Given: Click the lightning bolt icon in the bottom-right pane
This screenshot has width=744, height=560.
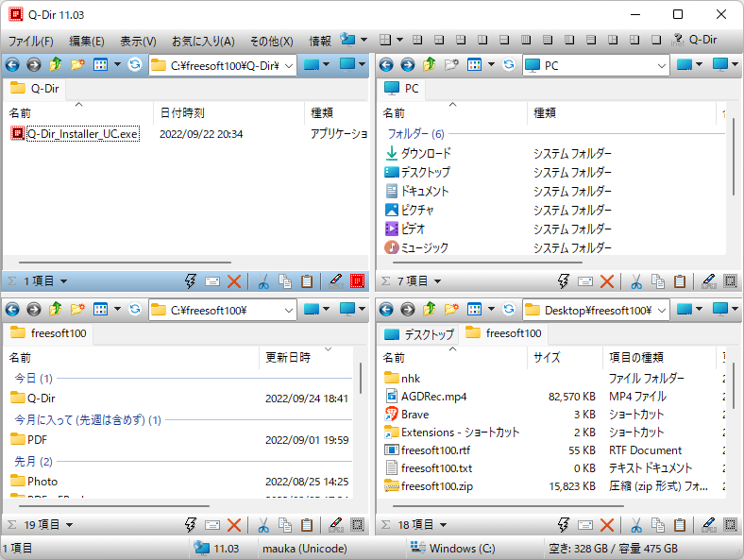Looking at the screenshot, I should pos(564,525).
